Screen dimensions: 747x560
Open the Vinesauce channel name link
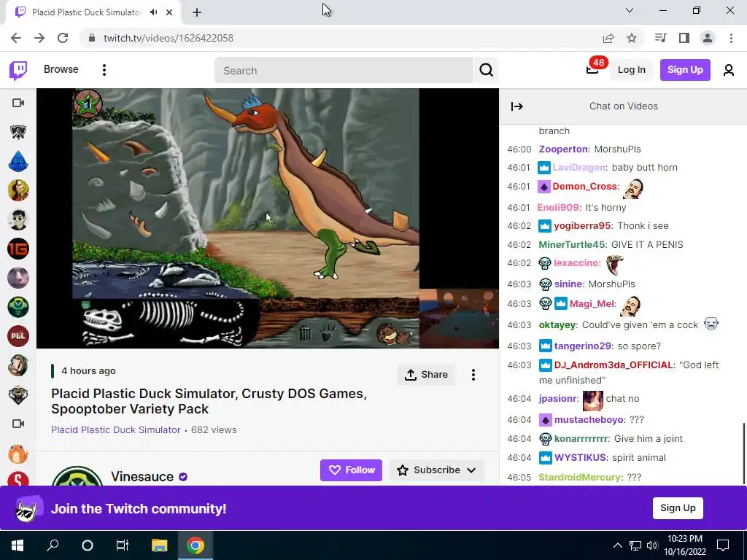click(142, 477)
